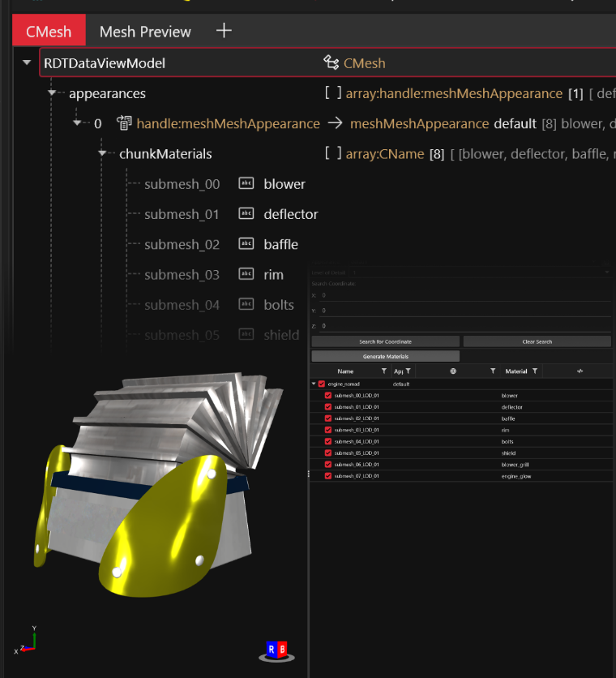This screenshot has width=616, height=678.
Task: Click the X coordinate input field
Action: [x=465, y=295]
